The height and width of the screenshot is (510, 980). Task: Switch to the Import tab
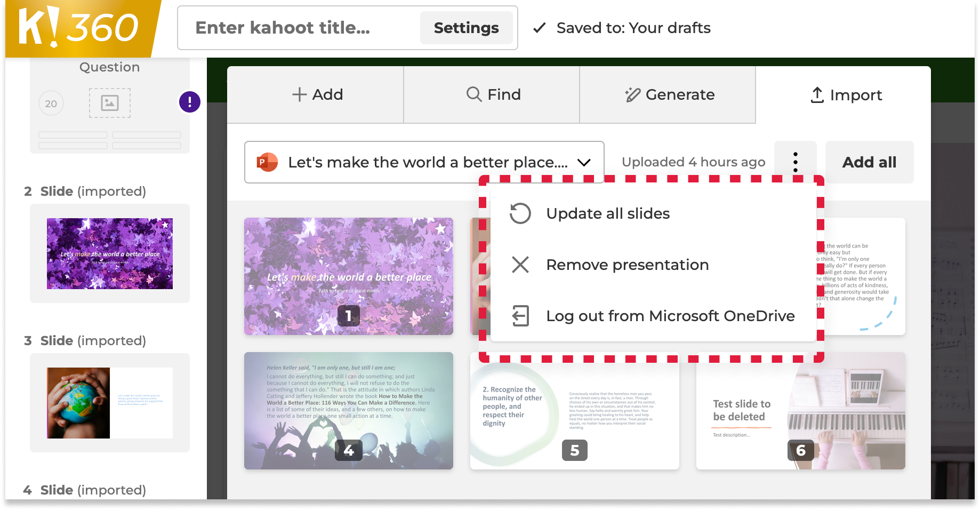pyautogui.click(x=844, y=94)
